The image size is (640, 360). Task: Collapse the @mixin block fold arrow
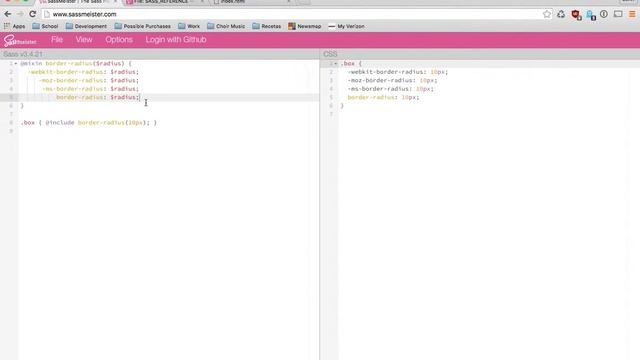point(16,64)
